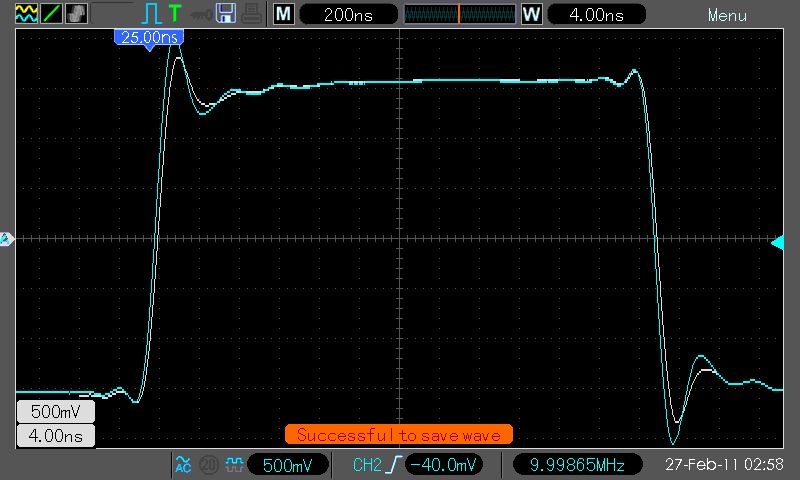
Task: Click the gray key lock icon
Action: (x=201, y=15)
